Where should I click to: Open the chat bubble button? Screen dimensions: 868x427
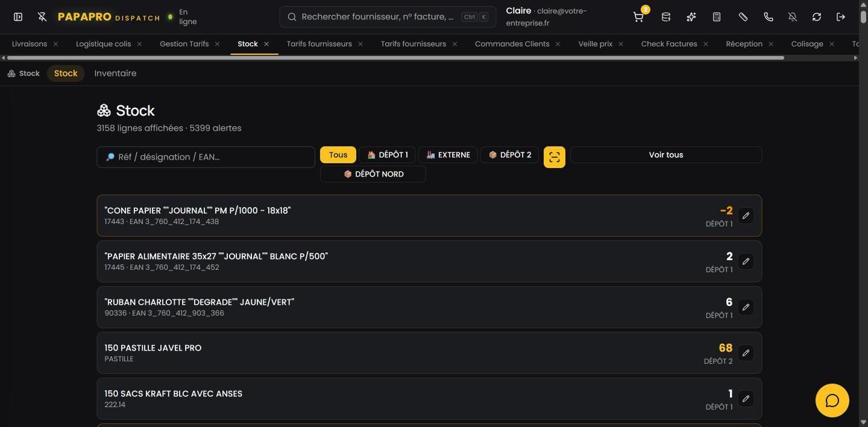[832, 401]
